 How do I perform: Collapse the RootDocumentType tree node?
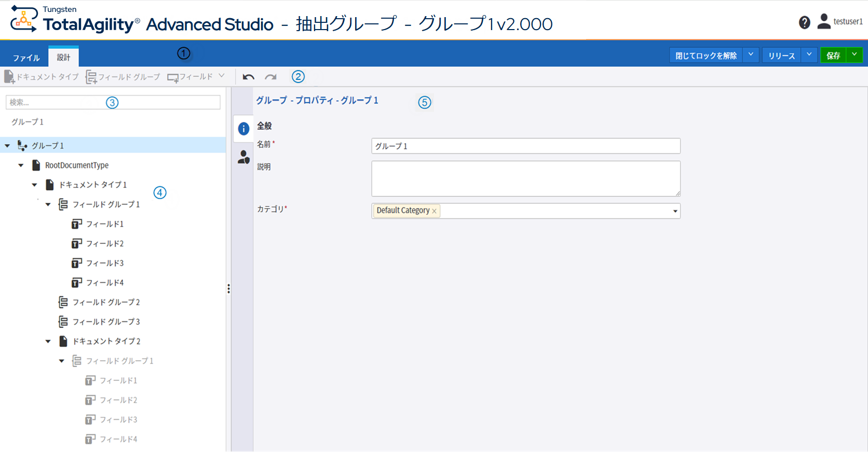point(21,166)
